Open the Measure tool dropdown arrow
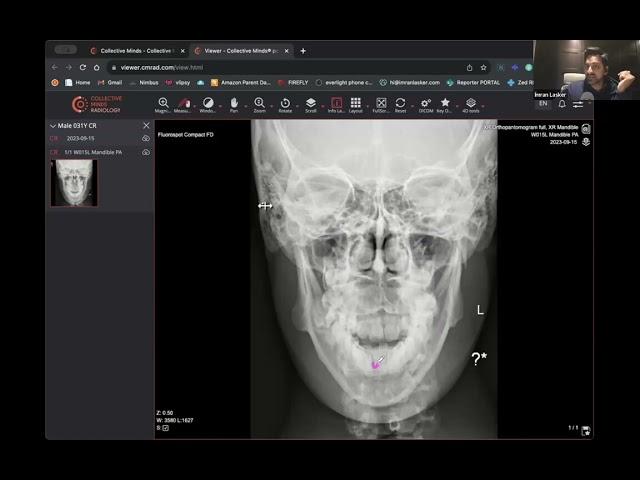Screen dimensions: 640x480 195,106
